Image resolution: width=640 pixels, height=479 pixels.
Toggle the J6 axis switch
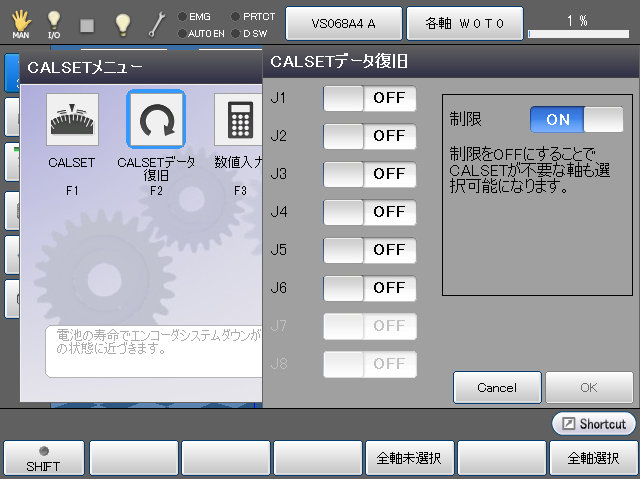(x=369, y=288)
